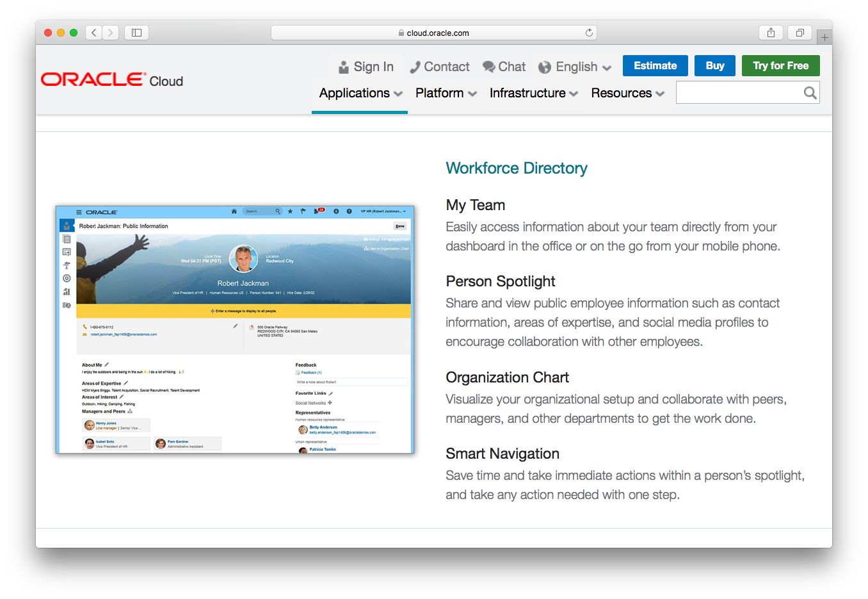868x599 pixels.
Task: Click the Pam Gardner peer card
Action: coord(188,444)
